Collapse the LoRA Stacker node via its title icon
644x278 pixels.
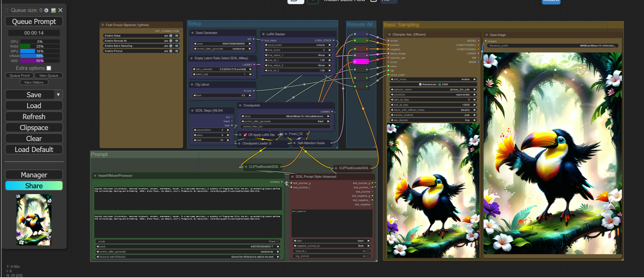(263, 34)
